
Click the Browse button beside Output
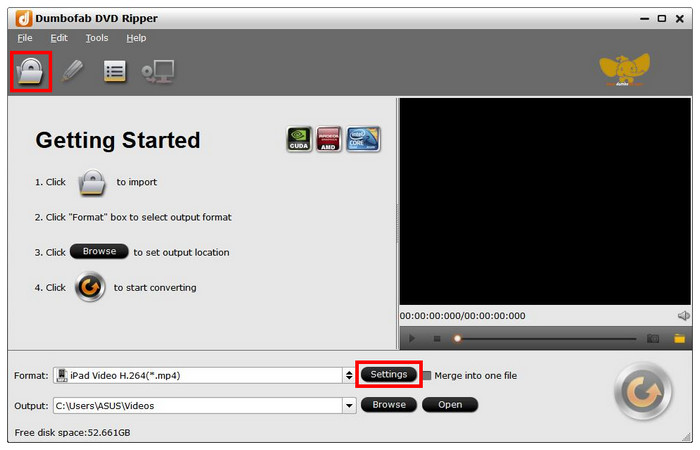[x=389, y=405]
